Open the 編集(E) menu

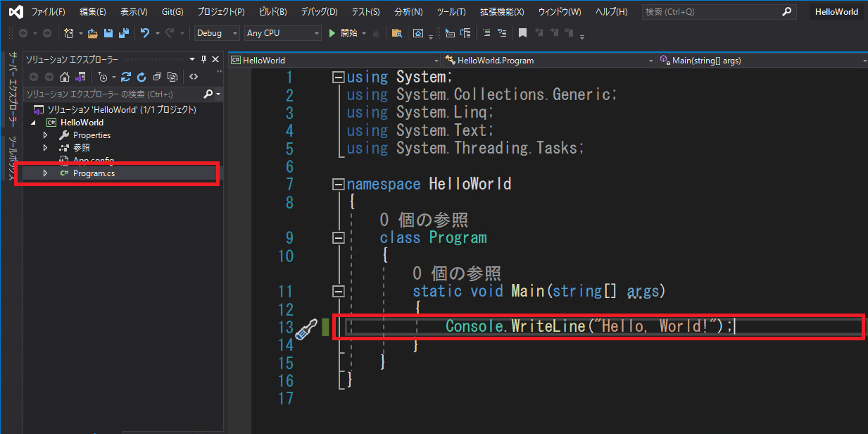pos(93,12)
